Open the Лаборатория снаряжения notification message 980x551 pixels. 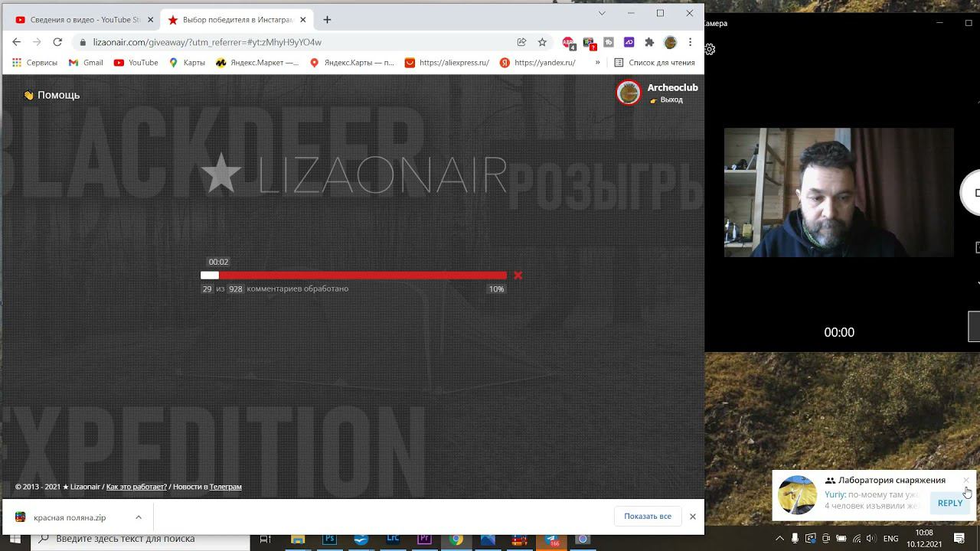[x=873, y=495]
